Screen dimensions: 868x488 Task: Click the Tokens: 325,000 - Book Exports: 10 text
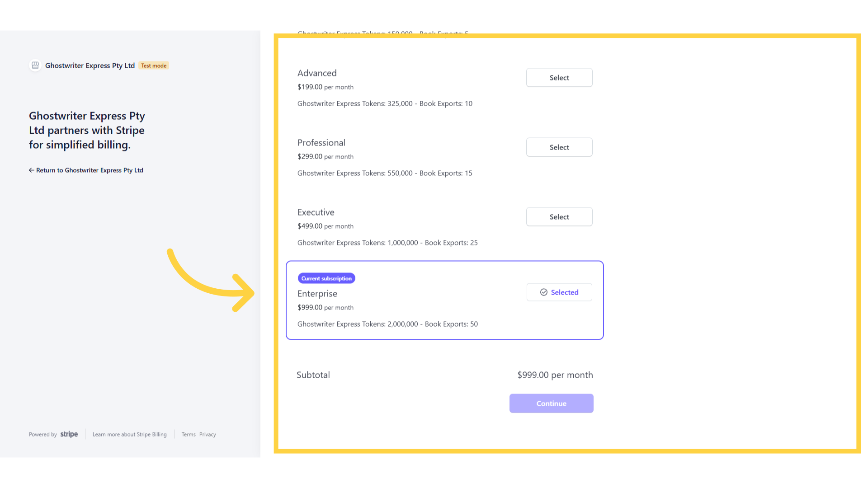[385, 103]
